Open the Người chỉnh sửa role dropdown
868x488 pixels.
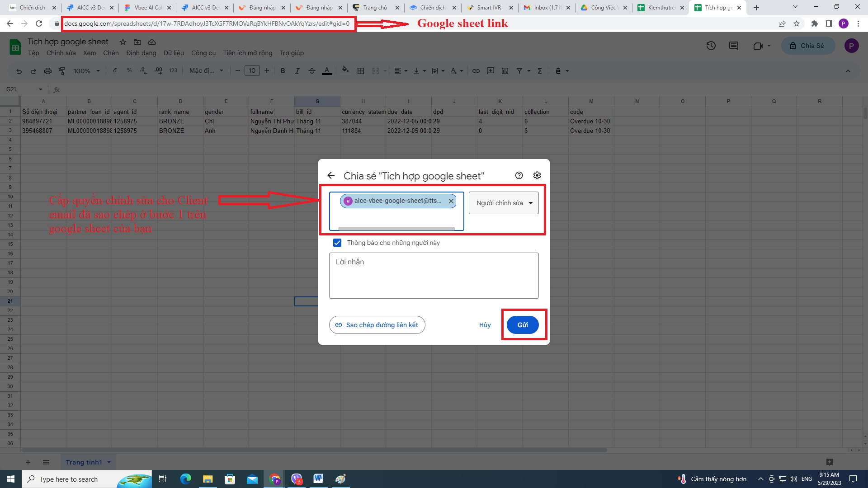click(504, 203)
